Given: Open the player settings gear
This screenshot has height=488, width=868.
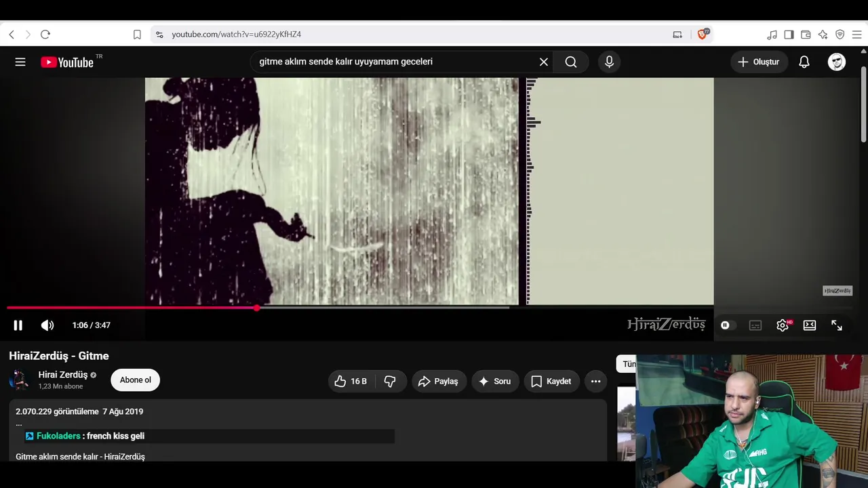Looking at the screenshot, I should click(x=783, y=325).
